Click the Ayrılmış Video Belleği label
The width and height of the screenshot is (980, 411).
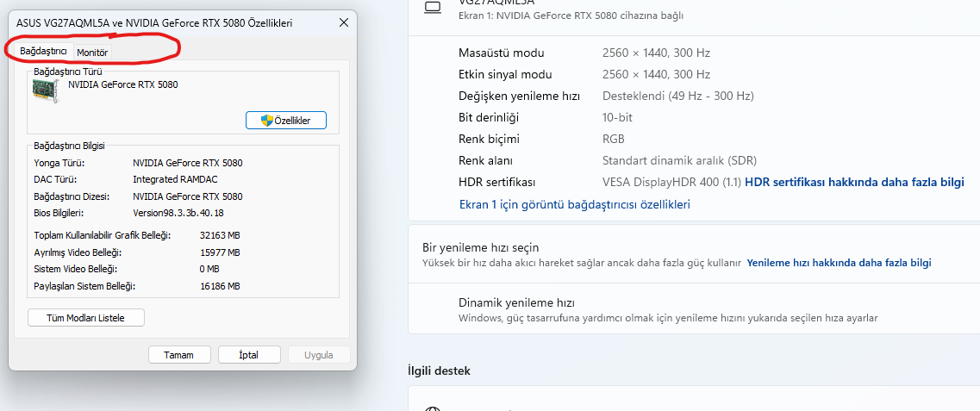click(78, 252)
